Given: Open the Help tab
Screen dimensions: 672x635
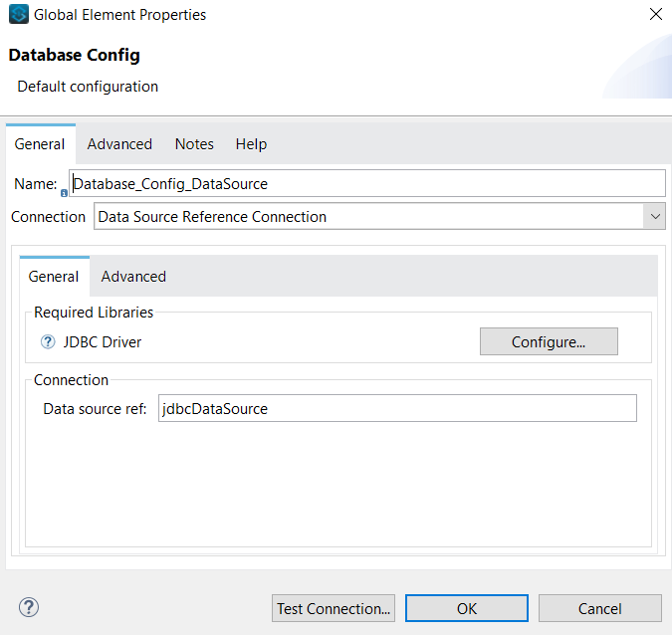Looking at the screenshot, I should [x=251, y=144].
